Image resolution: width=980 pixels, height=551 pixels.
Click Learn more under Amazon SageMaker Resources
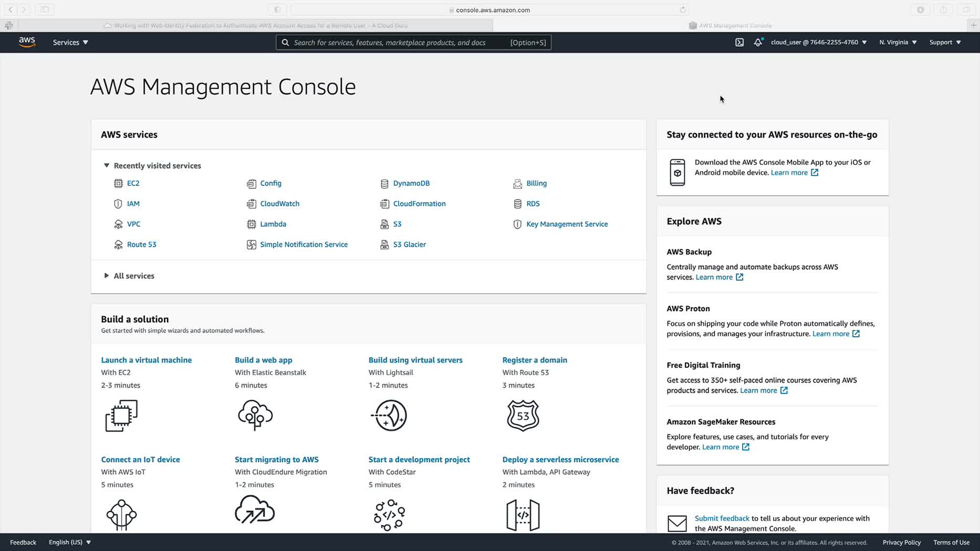coord(725,447)
